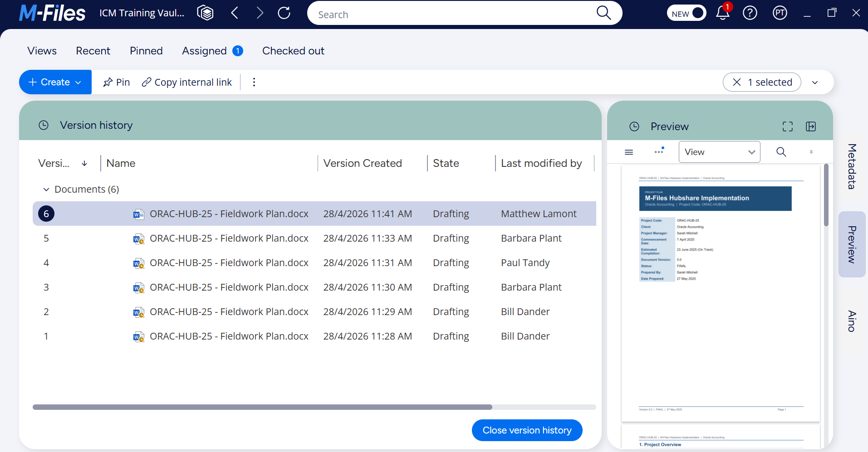Click the Word file icon for version 4
This screenshot has width=868, height=452.
point(138,263)
